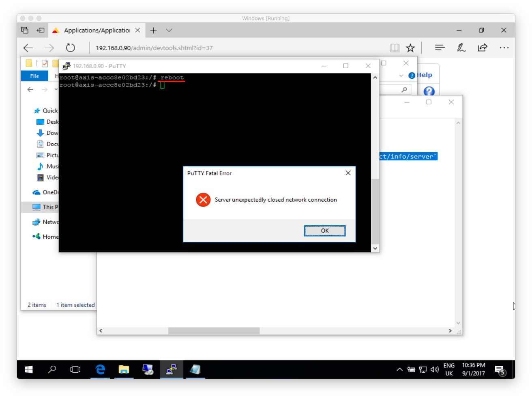Click the editor window's horizontal scroll left arrow

click(x=101, y=331)
